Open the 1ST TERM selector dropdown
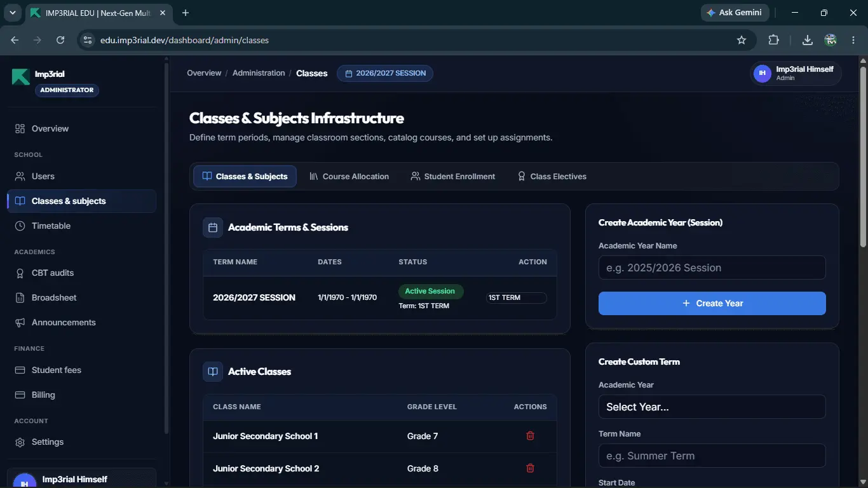The height and width of the screenshot is (488, 868). pyautogui.click(x=516, y=297)
